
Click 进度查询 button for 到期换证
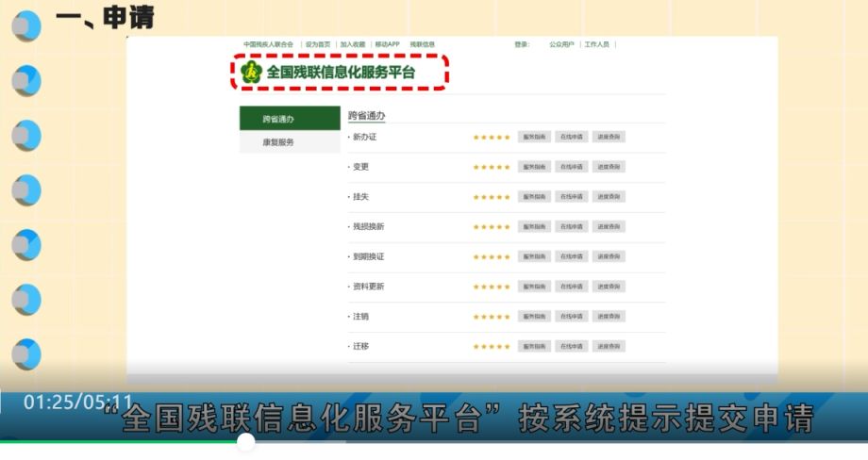pyautogui.click(x=609, y=256)
